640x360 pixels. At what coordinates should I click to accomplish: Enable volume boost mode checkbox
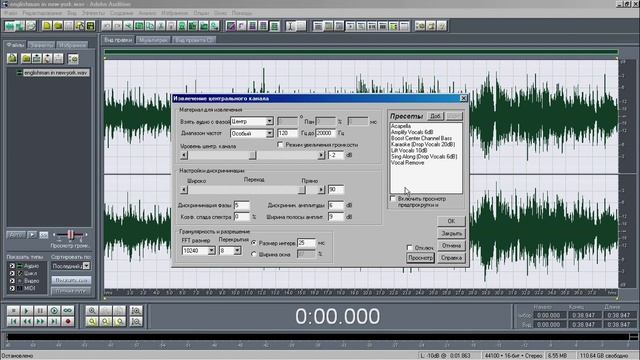point(280,144)
